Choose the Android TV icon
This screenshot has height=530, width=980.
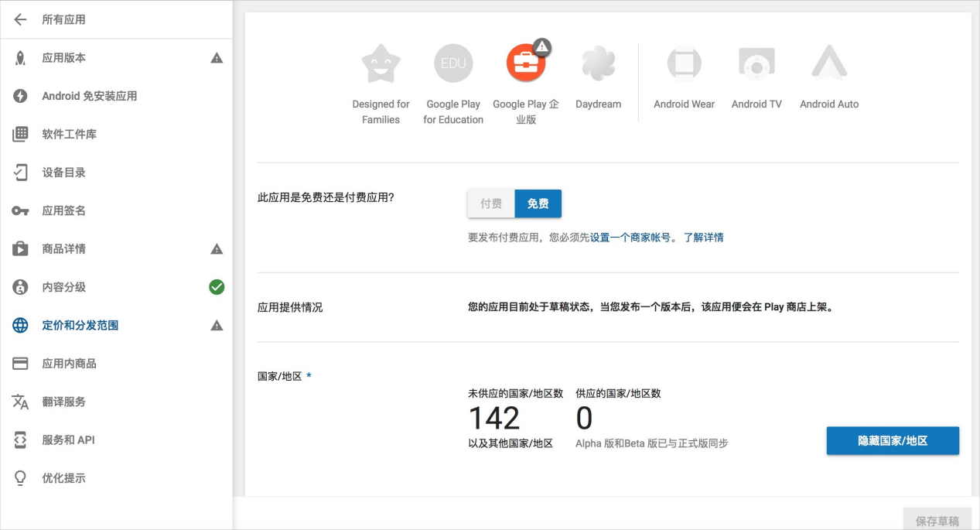[x=756, y=63]
